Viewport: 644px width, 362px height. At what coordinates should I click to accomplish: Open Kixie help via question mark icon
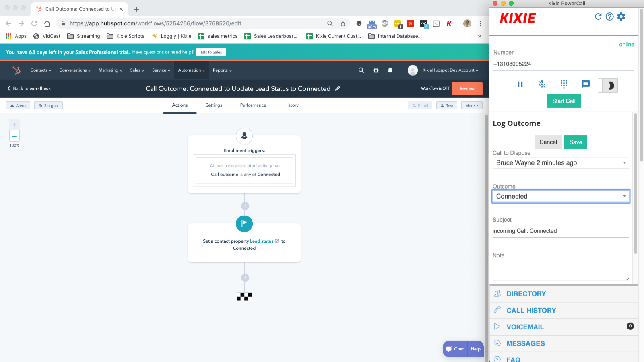click(610, 16)
